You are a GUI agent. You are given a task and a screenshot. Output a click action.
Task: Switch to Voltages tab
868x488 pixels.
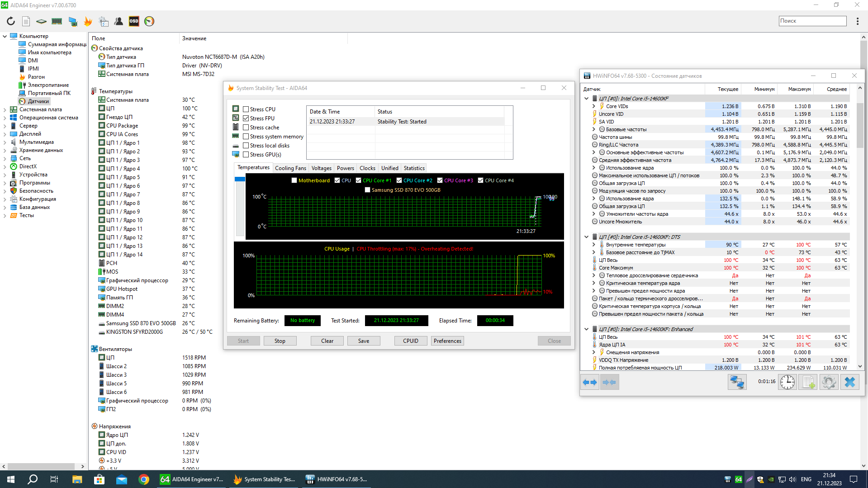point(322,168)
